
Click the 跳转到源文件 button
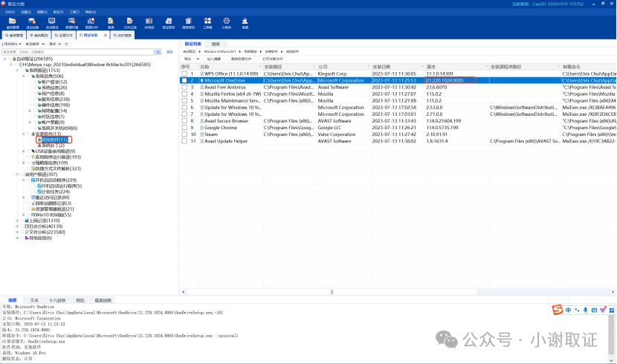click(241, 59)
